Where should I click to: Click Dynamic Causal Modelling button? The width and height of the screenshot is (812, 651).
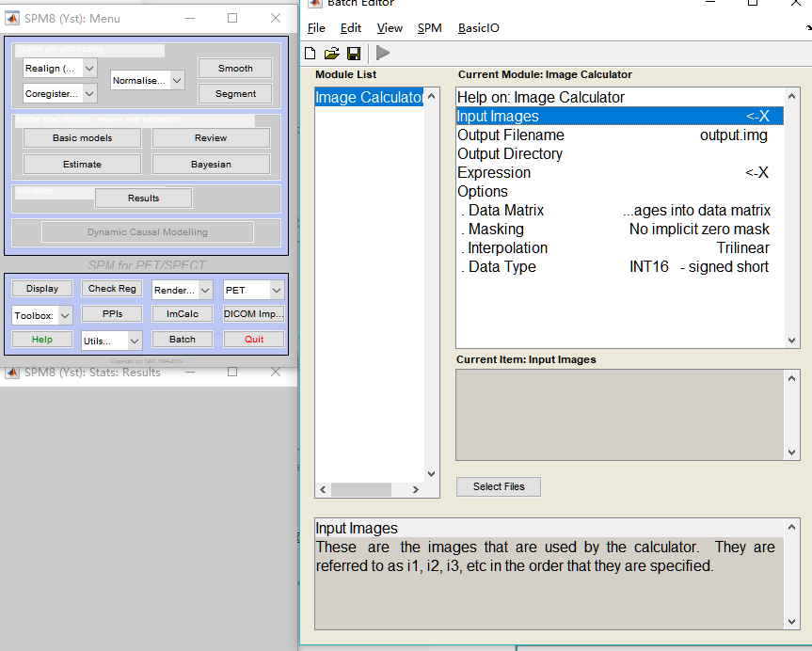pyautogui.click(x=148, y=232)
